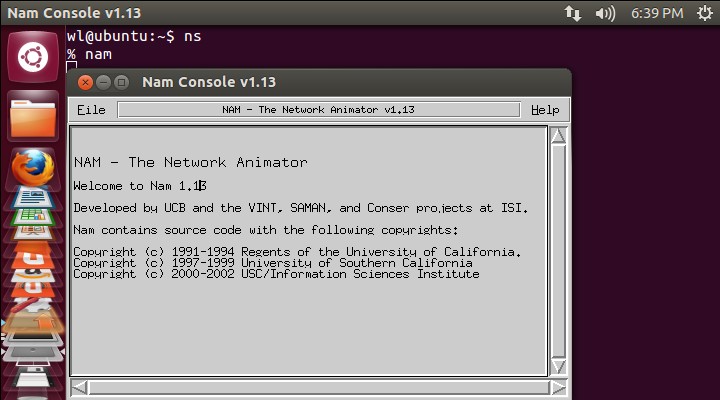Open the Help menu in Nam Console
720x400 pixels.
coord(545,110)
